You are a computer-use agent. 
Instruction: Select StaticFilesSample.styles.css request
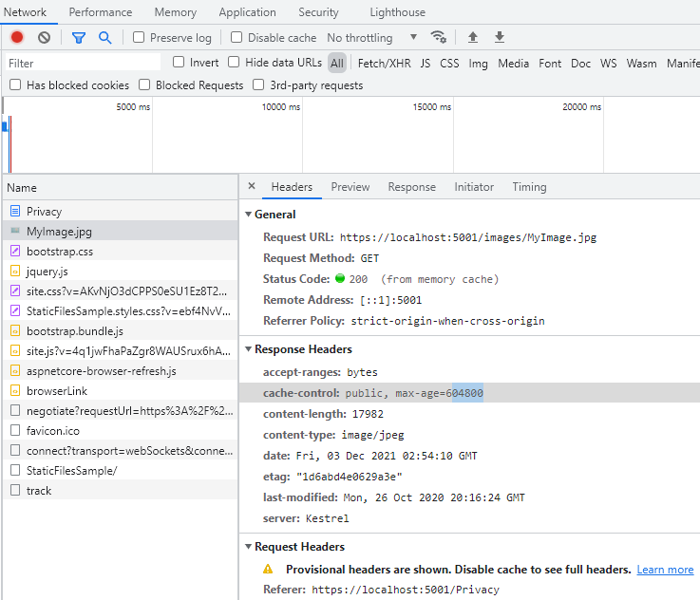tap(120, 311)
